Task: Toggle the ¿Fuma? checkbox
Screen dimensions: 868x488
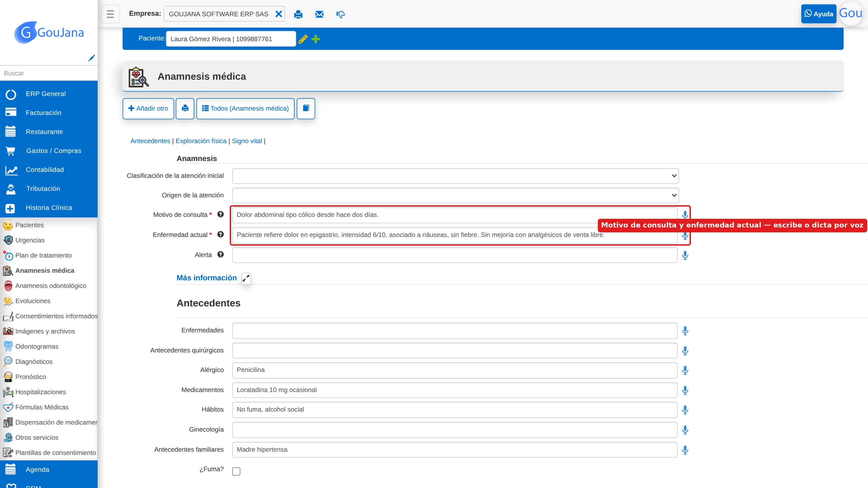Action: [x=236, y=471]
